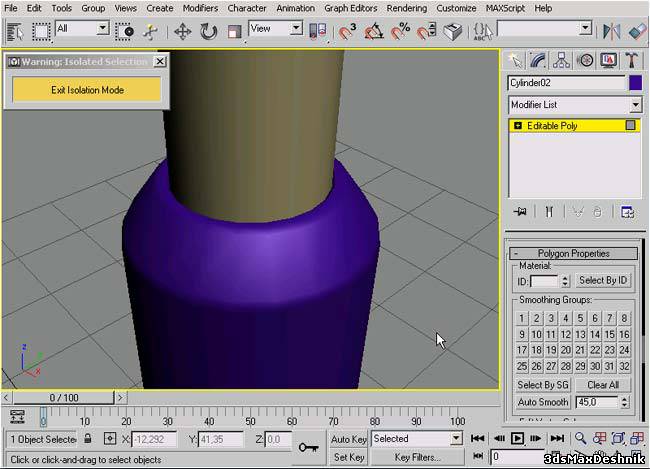This screenshot has width=650, height=469.
Task: Collapse the Polygon Properties rollout
Action: tap(574, 253)
